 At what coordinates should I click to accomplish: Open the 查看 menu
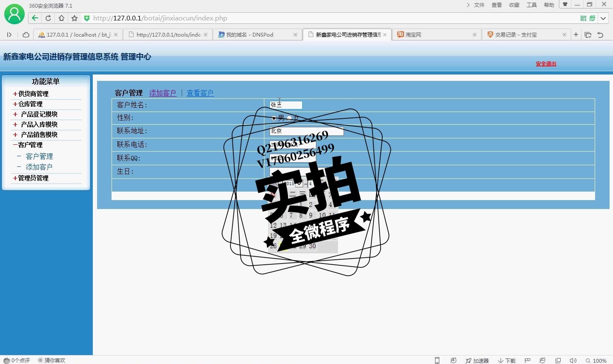[x=497, y=5]
